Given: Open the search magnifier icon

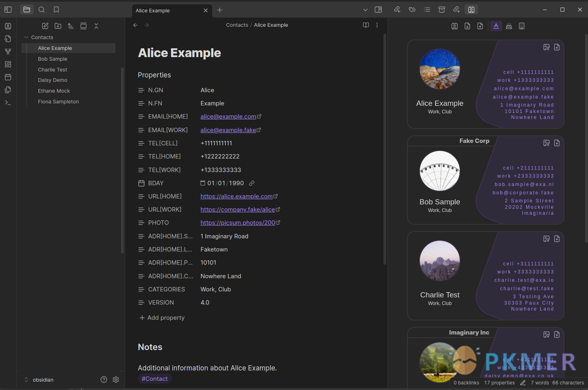Looking at the screenshot, I should (42, 10).
